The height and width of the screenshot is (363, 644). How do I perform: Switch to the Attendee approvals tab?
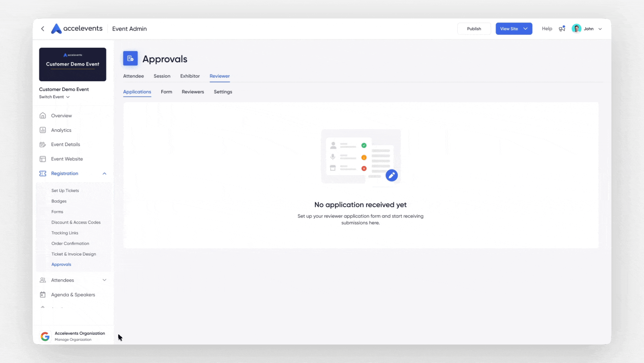(133, 76)
